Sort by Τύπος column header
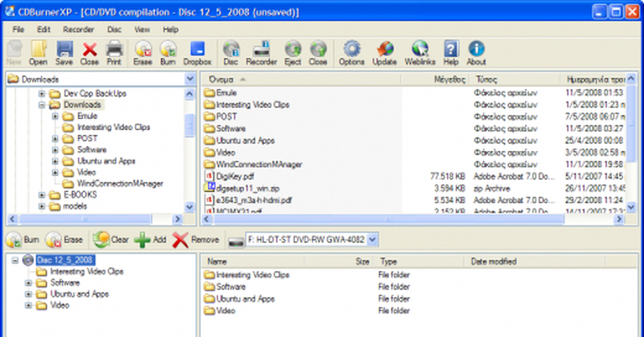644x337 pixels. tap(515, 79)
